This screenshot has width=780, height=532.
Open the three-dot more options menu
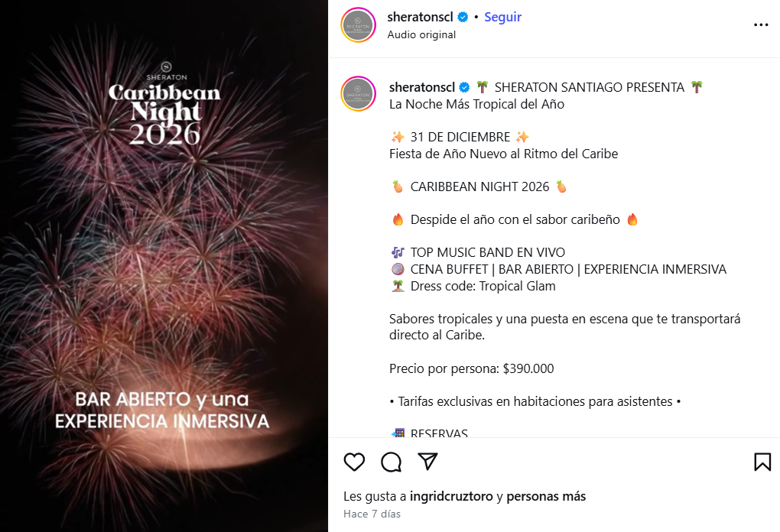(761, 24)
